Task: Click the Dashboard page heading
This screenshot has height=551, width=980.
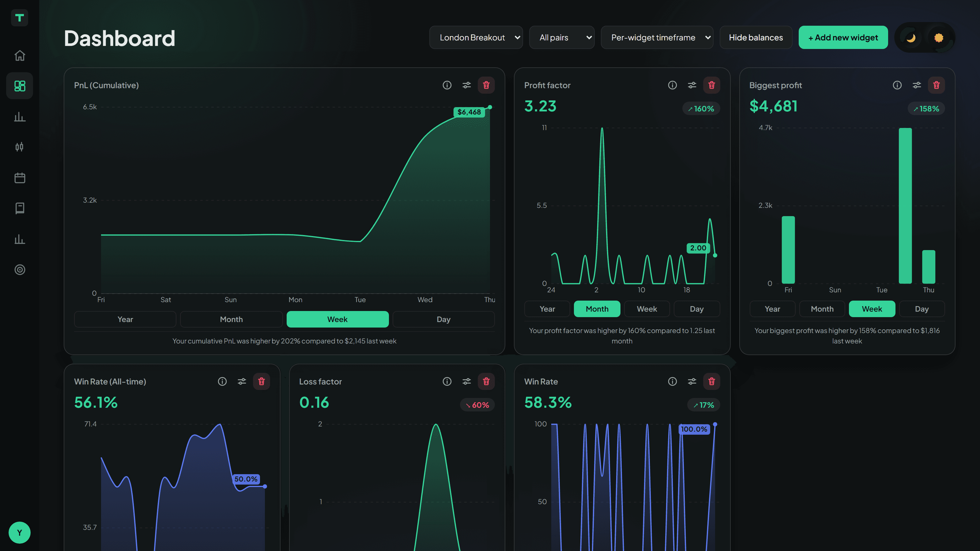Action: (x=119, y=38)
